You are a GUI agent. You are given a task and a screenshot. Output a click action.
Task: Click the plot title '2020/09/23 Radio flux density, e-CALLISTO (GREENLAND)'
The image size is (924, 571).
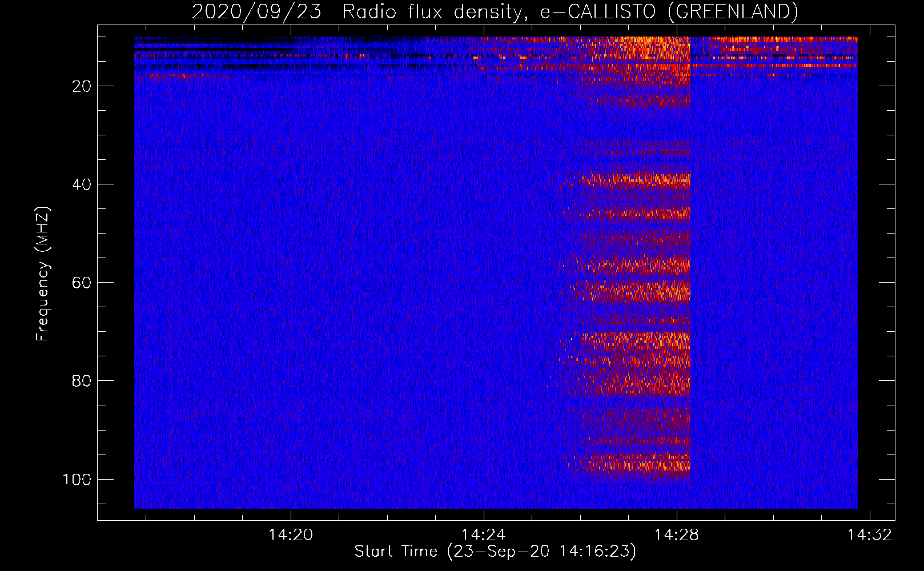click(495, 11)
